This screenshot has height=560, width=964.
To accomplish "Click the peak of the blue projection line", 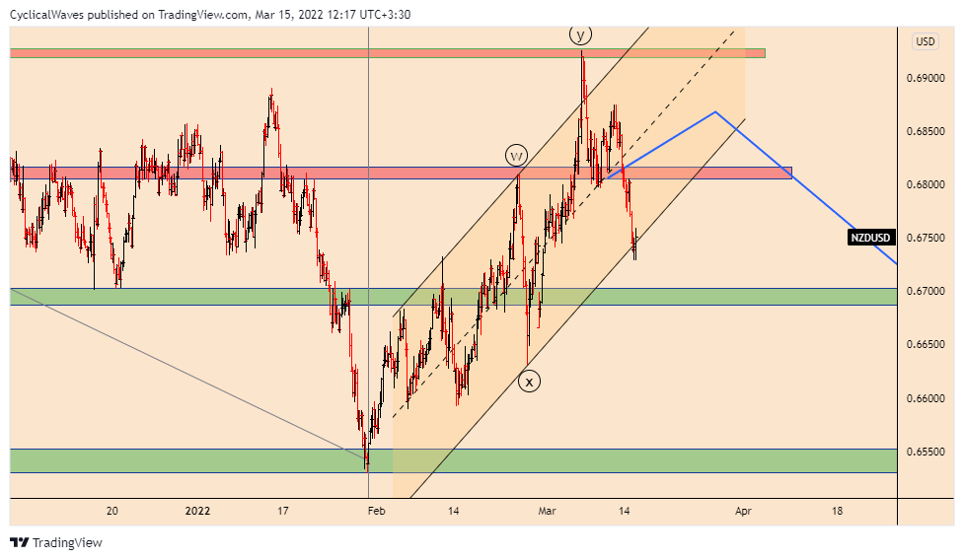I will pos(716,111).
